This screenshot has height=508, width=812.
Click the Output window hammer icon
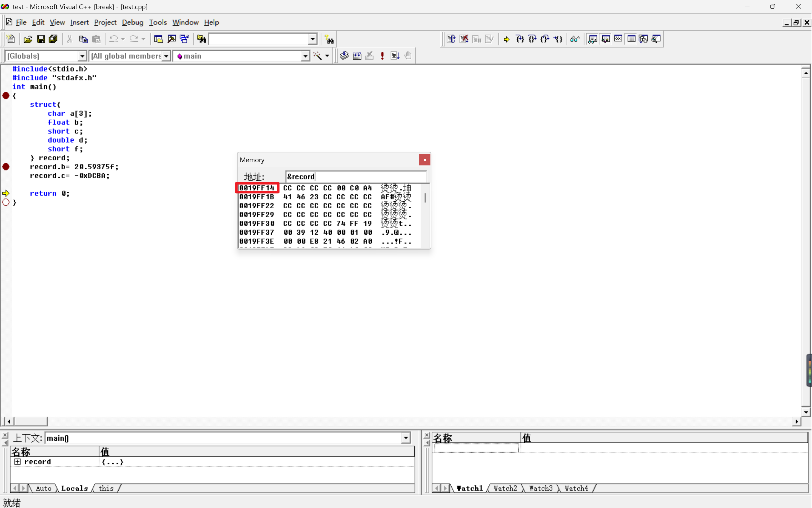coord(172,39)
